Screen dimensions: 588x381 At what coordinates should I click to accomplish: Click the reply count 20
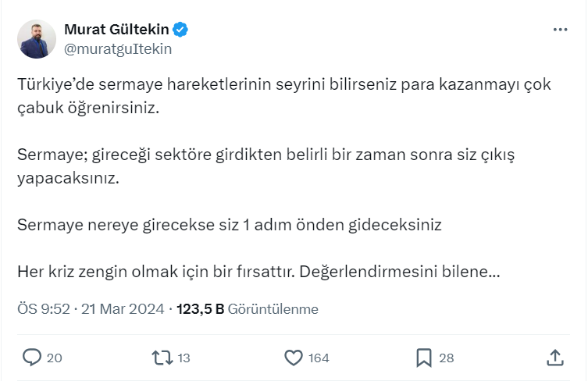pos(55,358)
